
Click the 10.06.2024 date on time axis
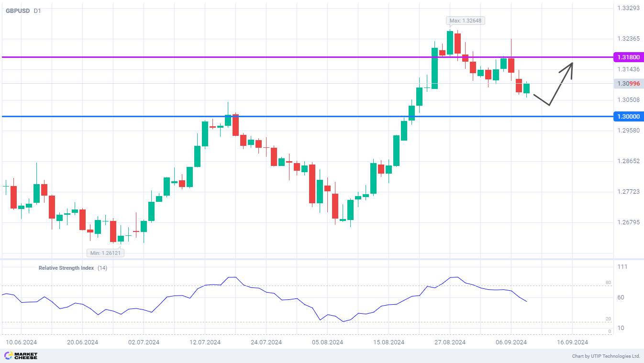coord(21,342)
